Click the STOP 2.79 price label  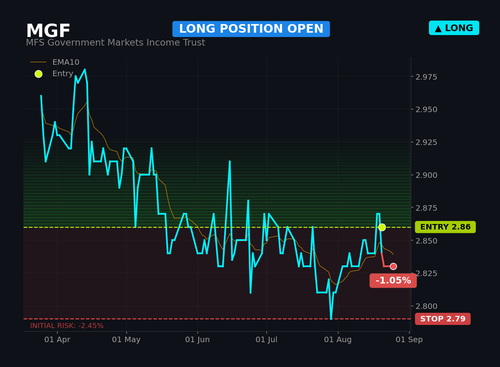coord(443,319)
